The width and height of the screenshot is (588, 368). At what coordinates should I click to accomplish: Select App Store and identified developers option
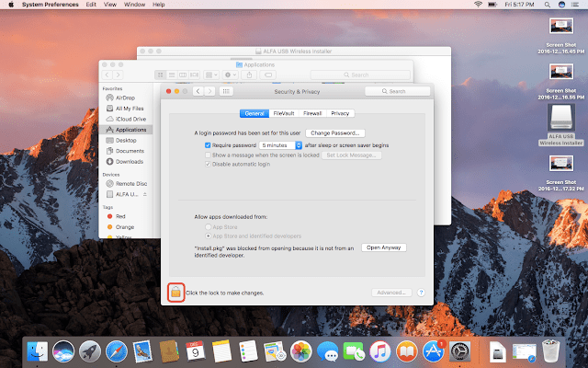click(209, 235)
